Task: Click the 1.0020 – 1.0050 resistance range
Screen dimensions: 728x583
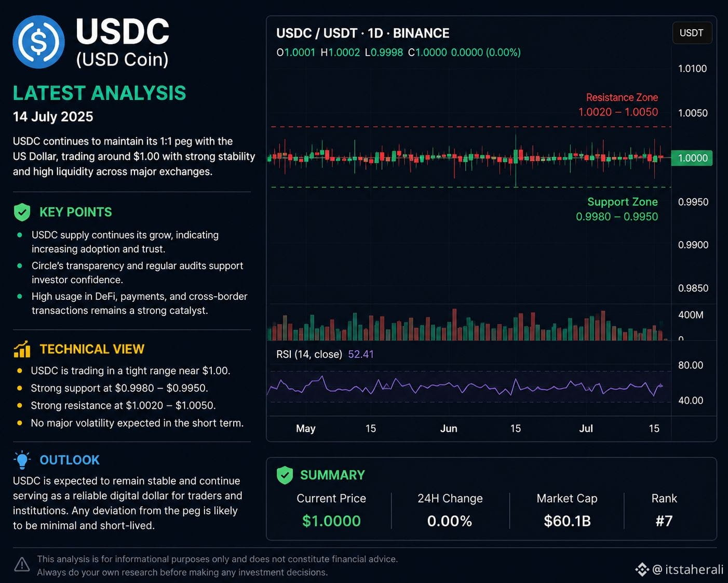Action: 618,112
